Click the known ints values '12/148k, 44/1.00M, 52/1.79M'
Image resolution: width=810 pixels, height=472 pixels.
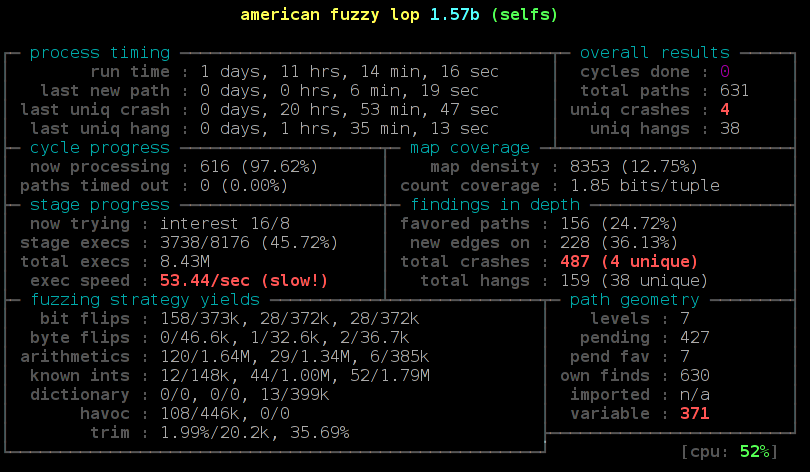pos(294,376)
